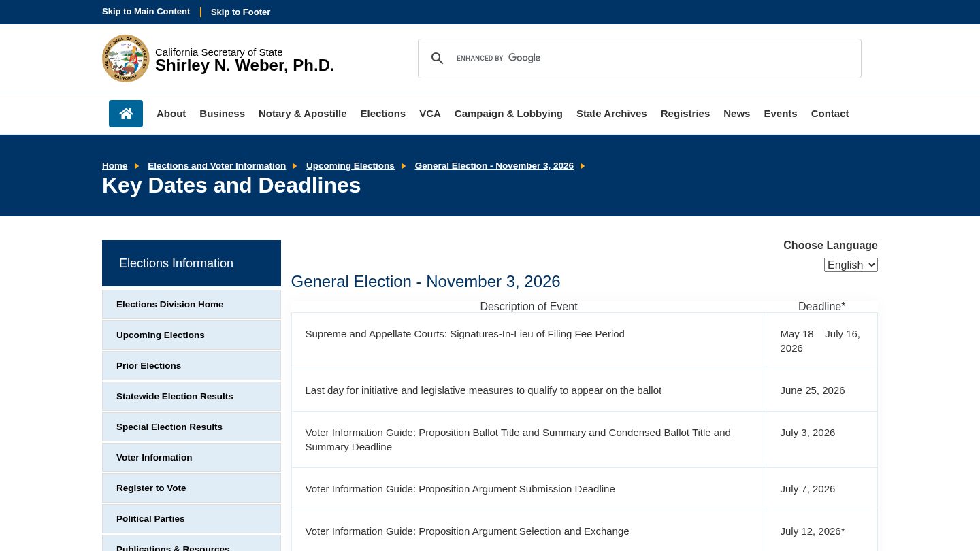Open Elections Division Home in sidebar

[x=191, y=305]
